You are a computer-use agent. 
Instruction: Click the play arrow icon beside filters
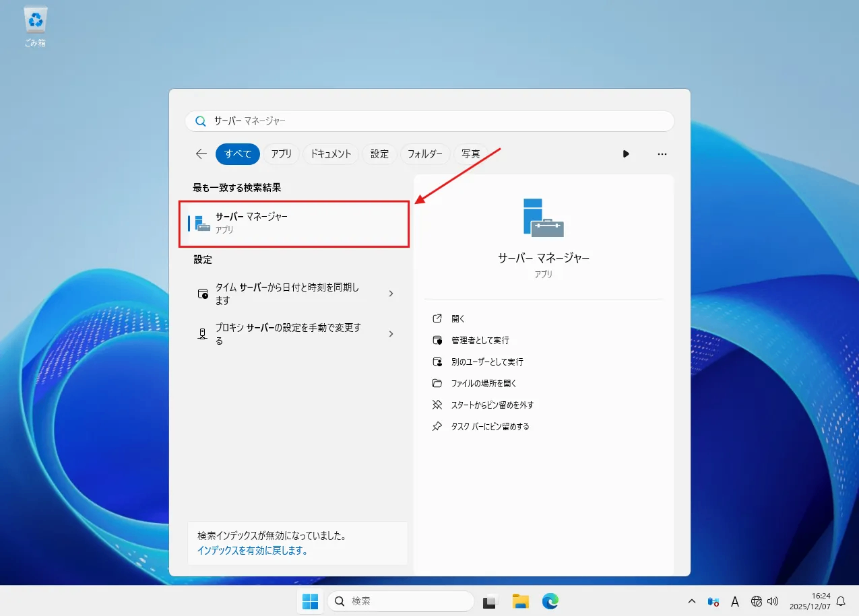[626, 154]
